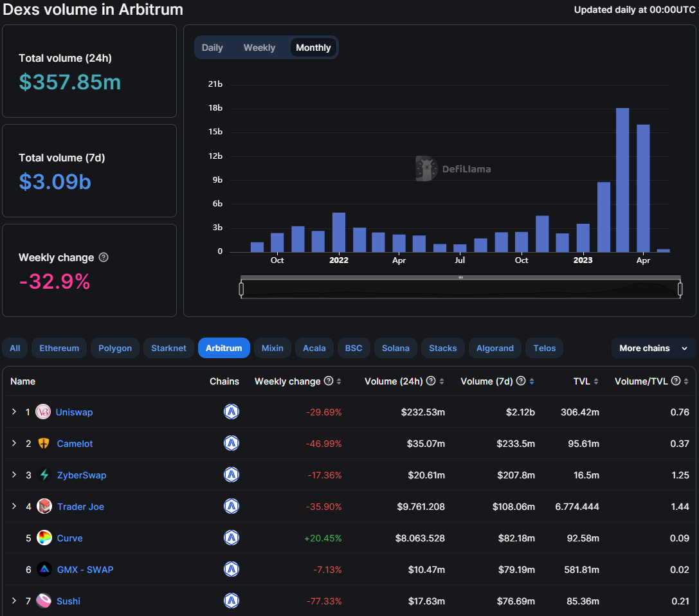Select the Algorand chain tab
Screen dimensions: 699x616
[495, 348]
